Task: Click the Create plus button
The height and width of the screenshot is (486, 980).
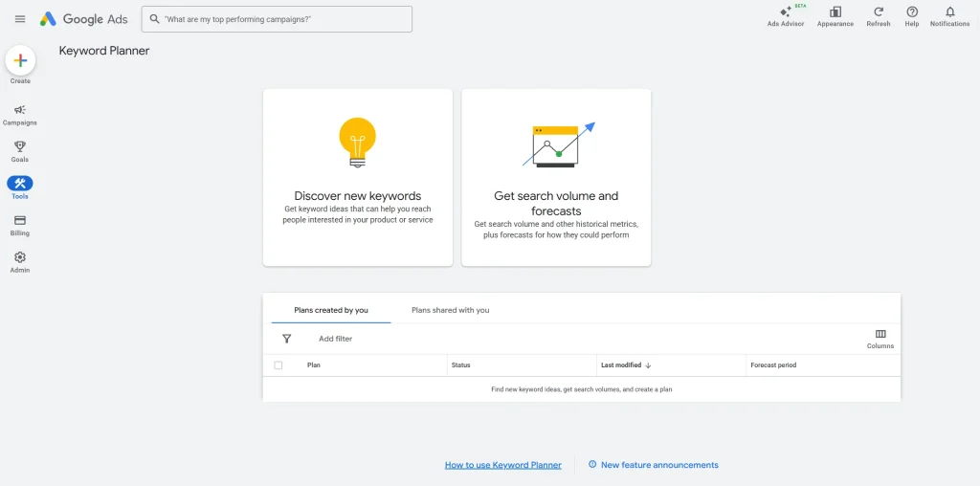Action: pyautogui.click(x=20, y=60)
